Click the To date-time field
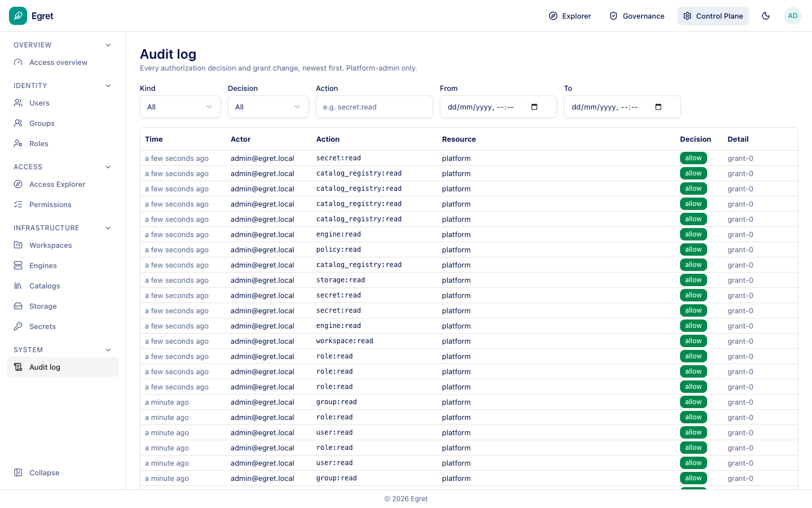The height and width of the screenshot is (508, 812). (x=623, y=107)
